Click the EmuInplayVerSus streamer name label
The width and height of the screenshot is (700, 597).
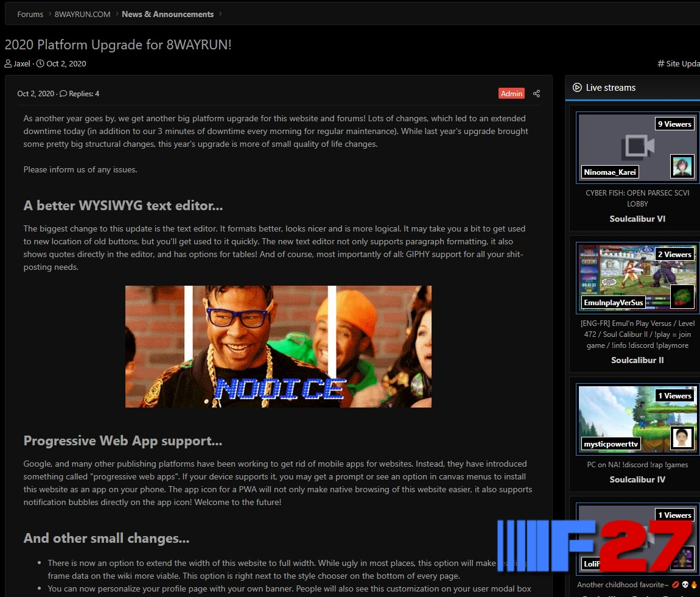click(x=613, y=303)
